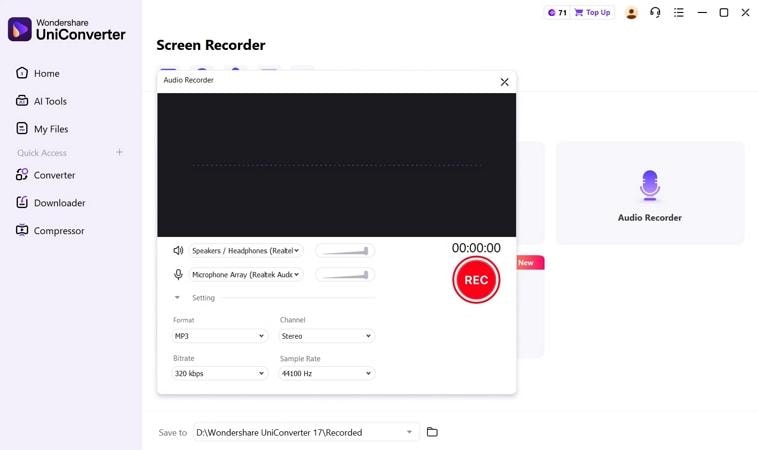This screenshot has width=758, height=450.
Task: Click the Setting label text
Action: (x=203, y=298)
